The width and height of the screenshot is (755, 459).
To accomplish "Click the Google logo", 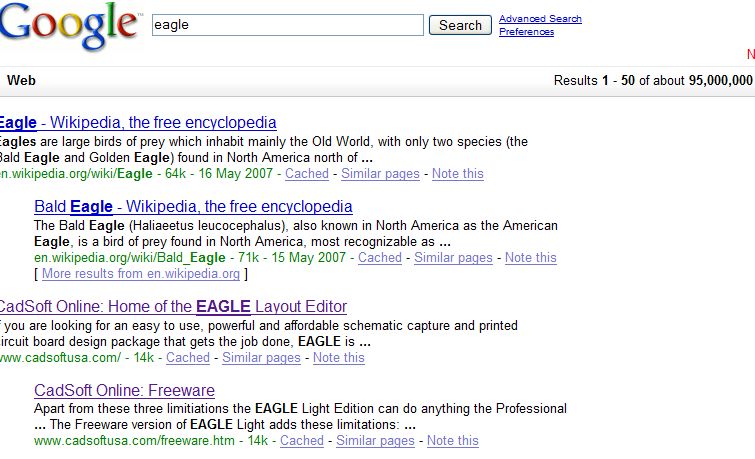I will [x=68, y=27].
